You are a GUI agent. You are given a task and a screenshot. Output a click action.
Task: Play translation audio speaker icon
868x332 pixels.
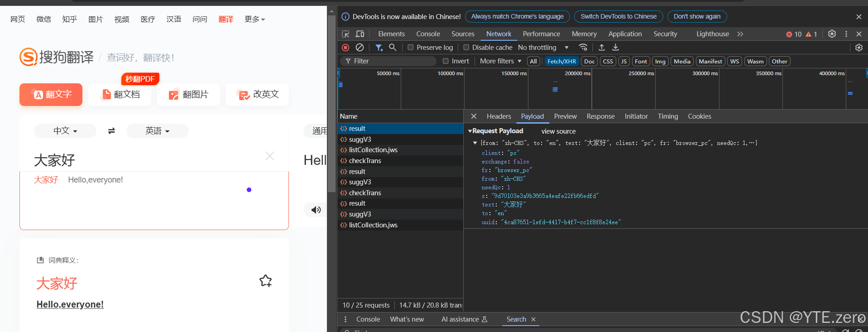316,210
